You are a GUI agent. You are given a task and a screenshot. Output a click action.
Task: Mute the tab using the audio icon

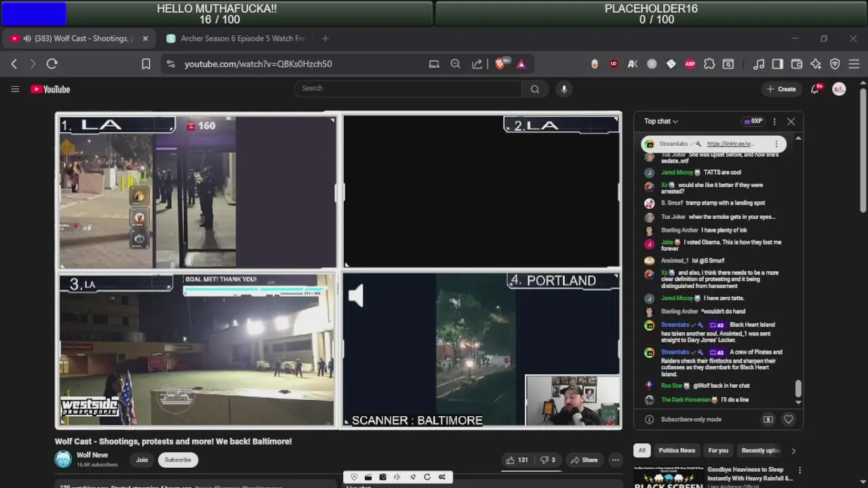[27, 39]
